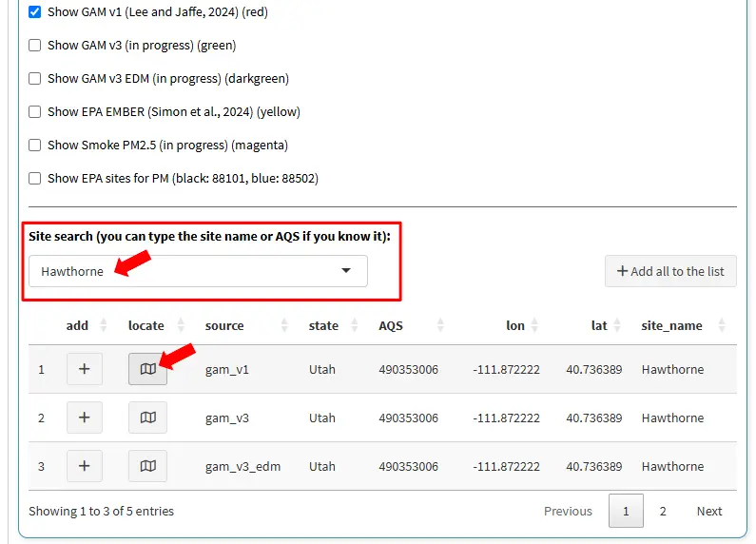The height and width of the screenshot is (544, 756).
Task: Toggle Show EPA EMBER (yellow) checkbox
Action: point(35,111)
